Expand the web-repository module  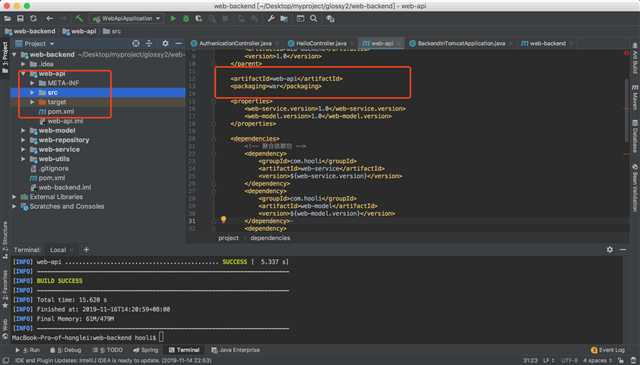point(23,140)
